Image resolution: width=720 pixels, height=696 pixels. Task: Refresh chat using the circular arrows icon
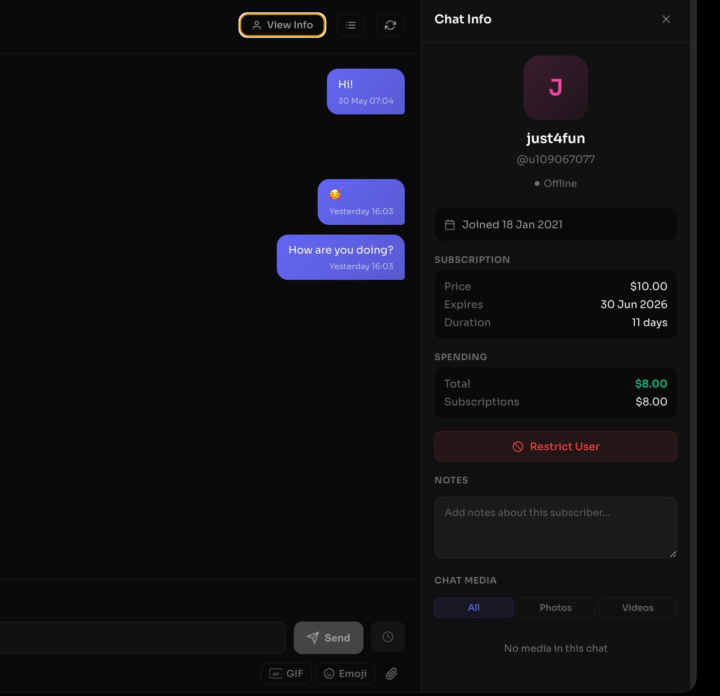(x=390, y=25)
